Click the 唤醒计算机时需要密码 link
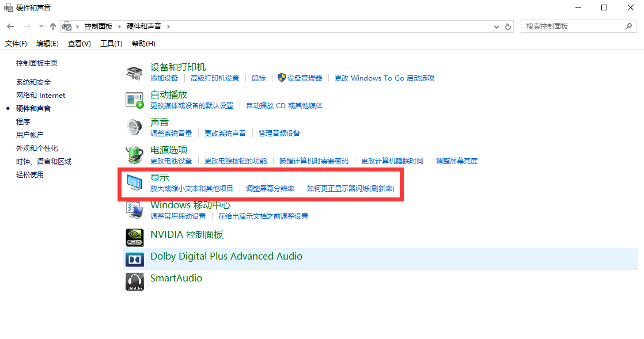 pyautogui.click(x=314, y=161)
